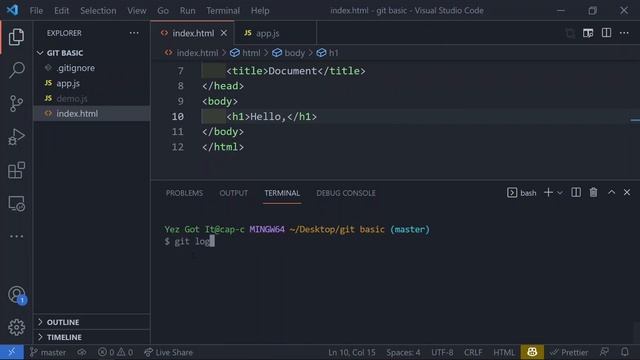The image size is (640, 360).
Task: Close the terminal panel
Action: click(x=627, y=193)
